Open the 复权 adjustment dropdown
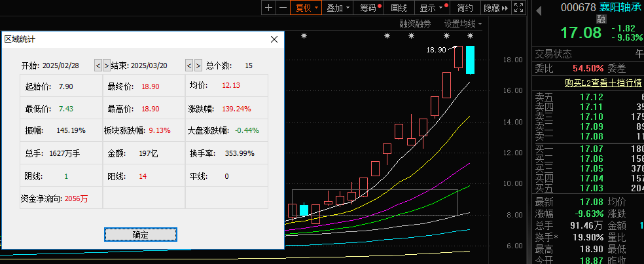 click(306, 8)
